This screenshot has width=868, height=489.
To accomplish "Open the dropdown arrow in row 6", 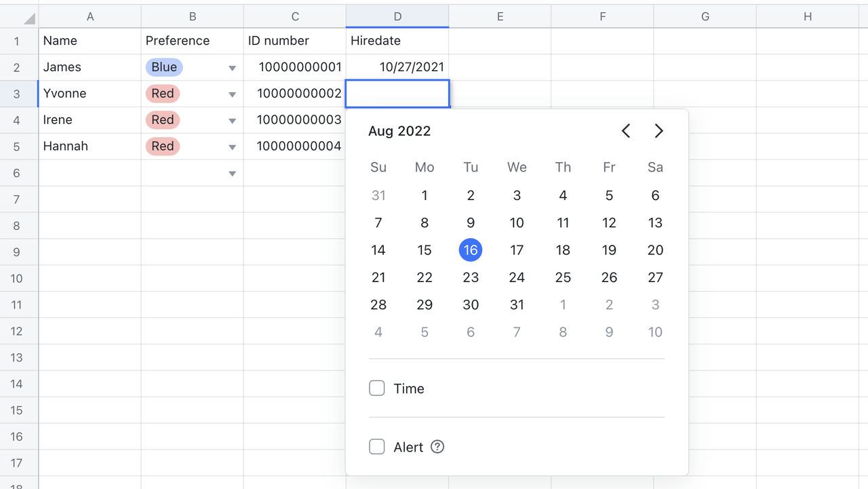I will pyautogui.click(x=232, y=174).
